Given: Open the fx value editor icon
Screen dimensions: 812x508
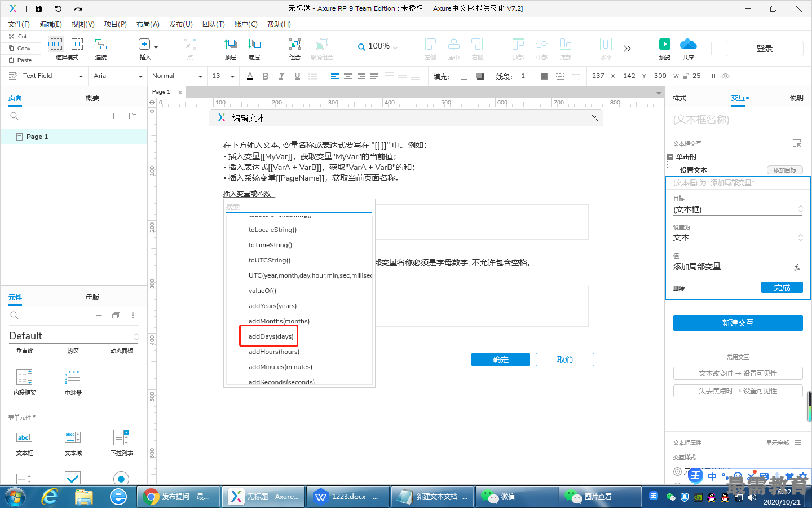Looking at the screenshot, I should [x=797, y=268].
